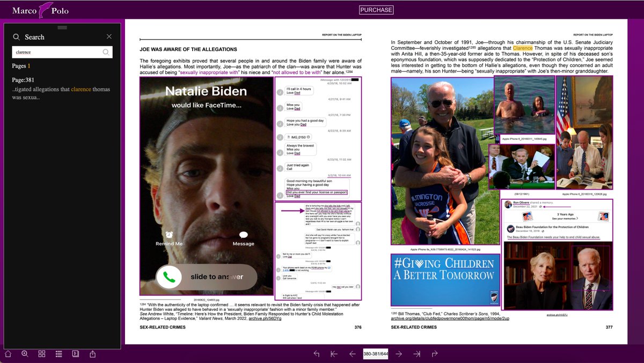This screenshot has width=644, height=363.
Task: Jump to the last page
Action: click(x=417, y=354)
